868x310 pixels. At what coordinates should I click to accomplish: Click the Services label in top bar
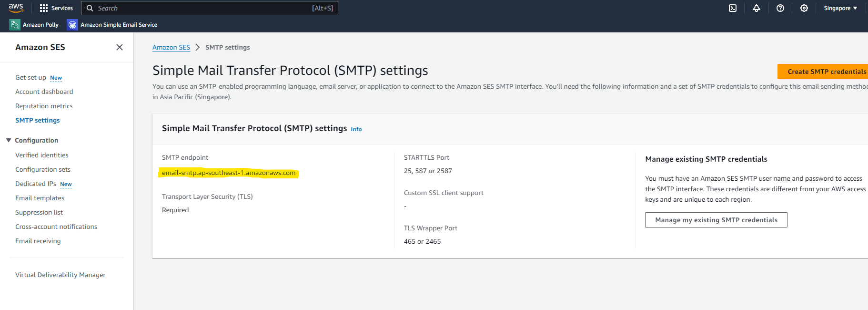[x=62, y=8]
